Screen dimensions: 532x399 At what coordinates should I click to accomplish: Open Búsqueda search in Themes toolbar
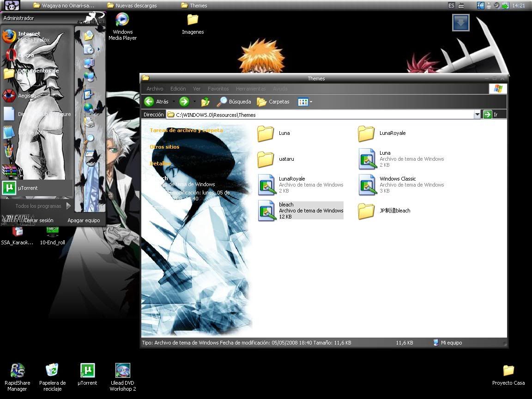(234, 102)
